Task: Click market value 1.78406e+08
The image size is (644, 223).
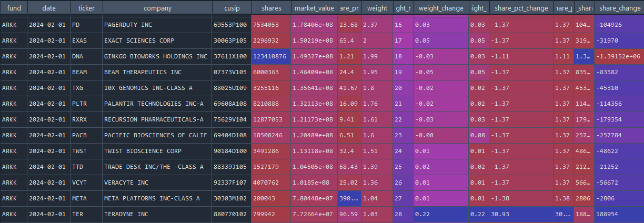Action: point(314,25)
